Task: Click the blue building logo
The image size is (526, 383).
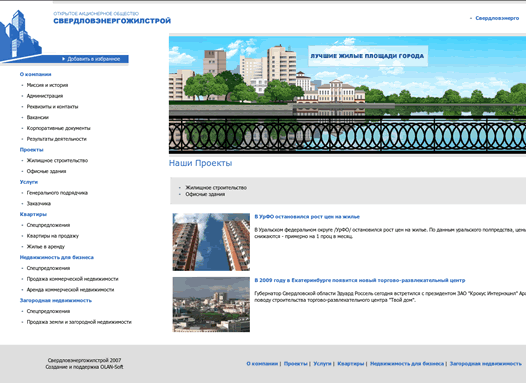Action: coord(20,36)
